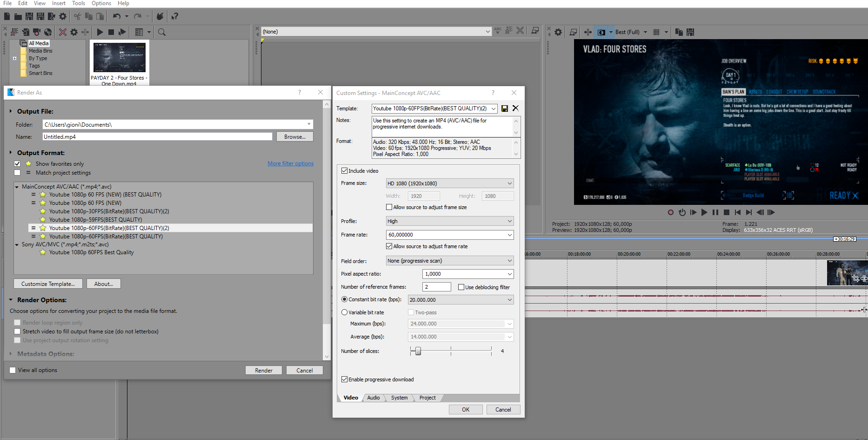Click the red Record button under preview
The width and height of the screenshot is (868, 440).
point(671,212)
